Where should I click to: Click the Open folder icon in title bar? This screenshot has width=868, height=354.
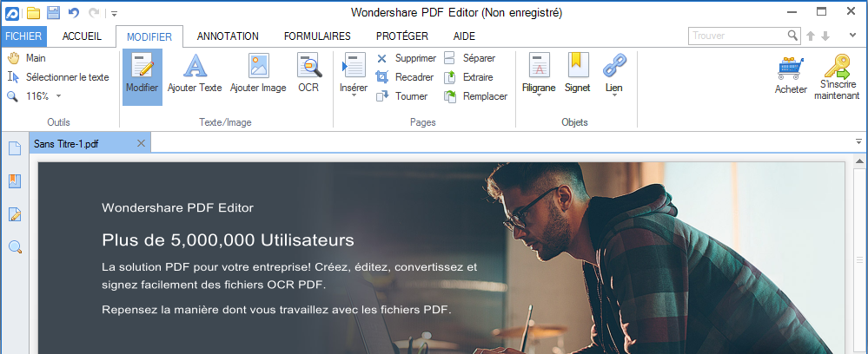coord(33,13)
